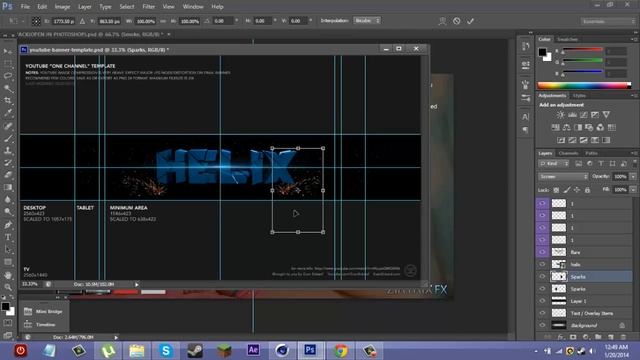This screenshot has width=640, height=360.
Task: Switch to the Channels tab
Action: (x=568, y=153)
